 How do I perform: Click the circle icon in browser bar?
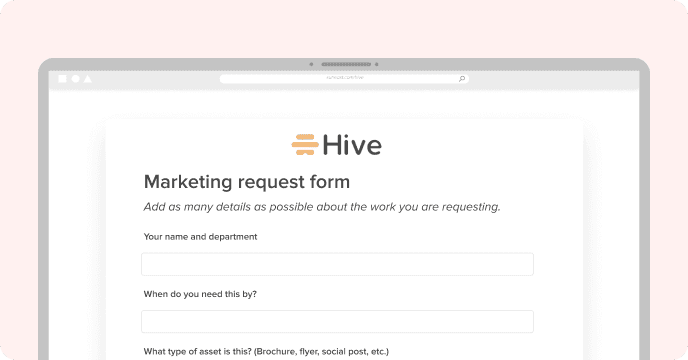[x=75, y=79]
